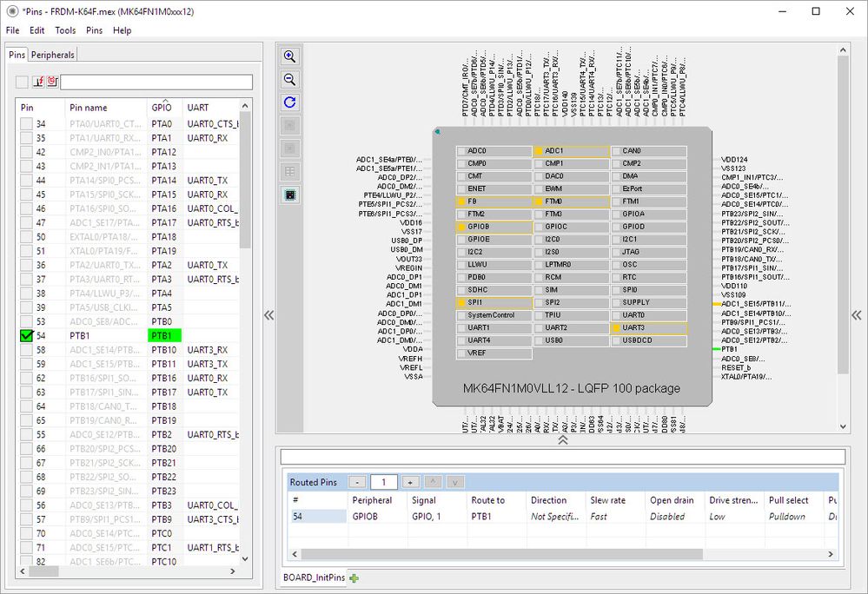Viewport: 868px width, 594px height.
Task: Decrease routed pins count with minus button
Action: point(358,482)
